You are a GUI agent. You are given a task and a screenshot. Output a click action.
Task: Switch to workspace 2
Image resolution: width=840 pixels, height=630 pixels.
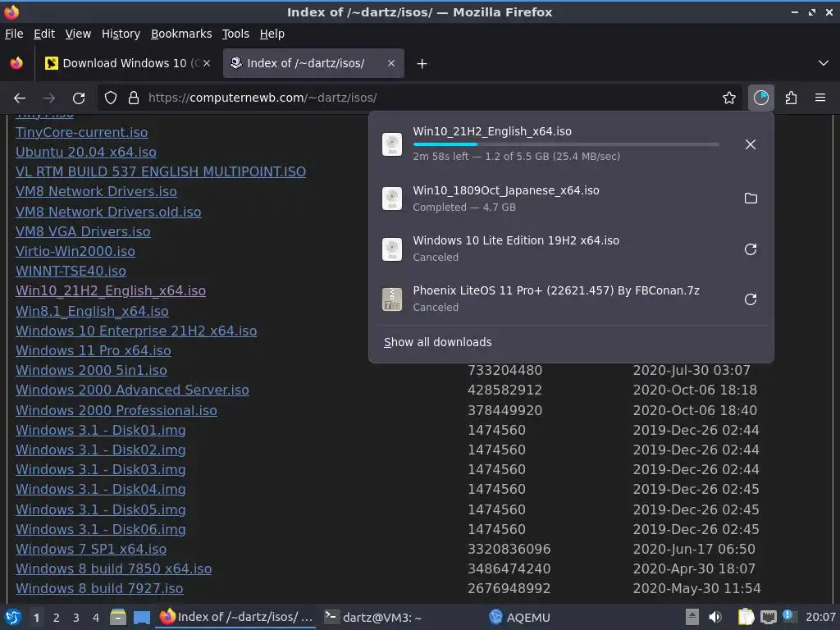click(57, 618)
